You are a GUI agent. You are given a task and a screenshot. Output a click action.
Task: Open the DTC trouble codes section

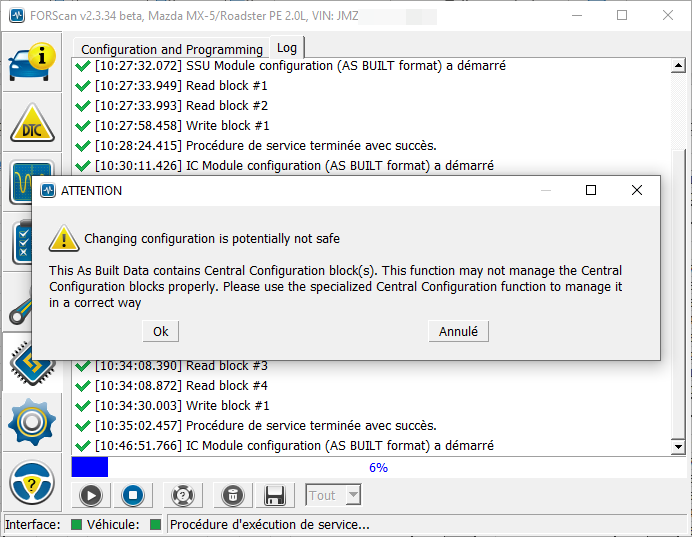point(32,123)
